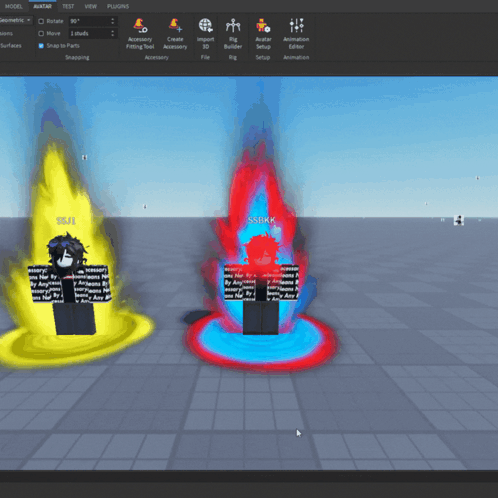Open the Rig Builder
Image resolution: width=498 pixels, height=498 pixels.
click(233, 34)
